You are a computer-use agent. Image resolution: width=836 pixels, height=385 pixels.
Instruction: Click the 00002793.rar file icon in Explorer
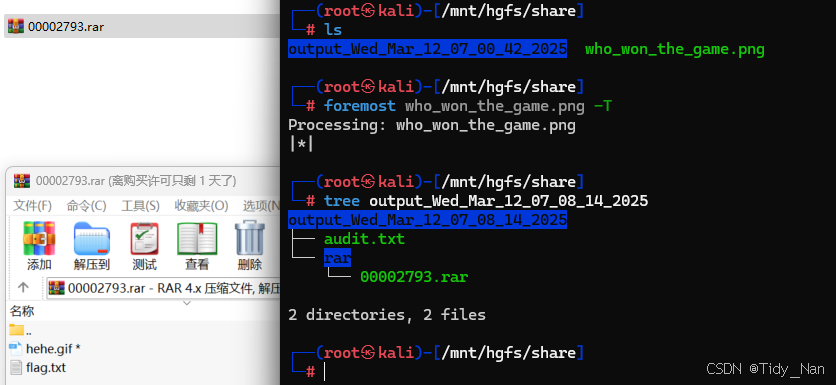(x=16, y=26)
